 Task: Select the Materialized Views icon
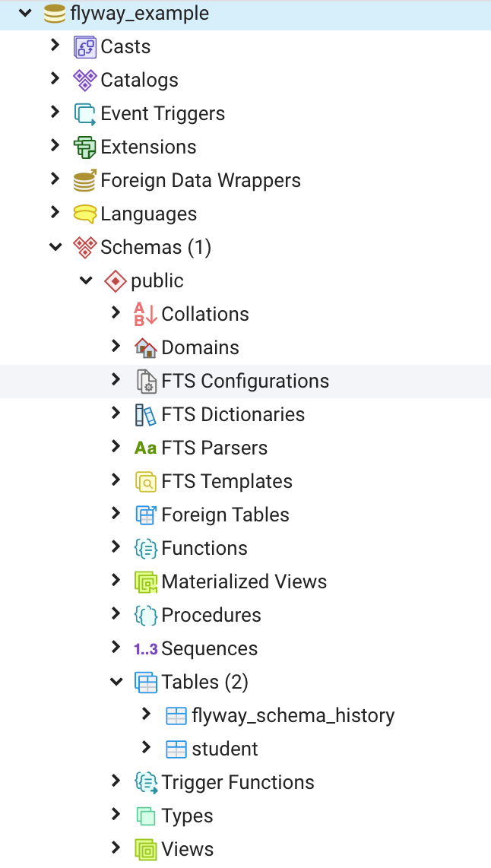pos(145,581)
